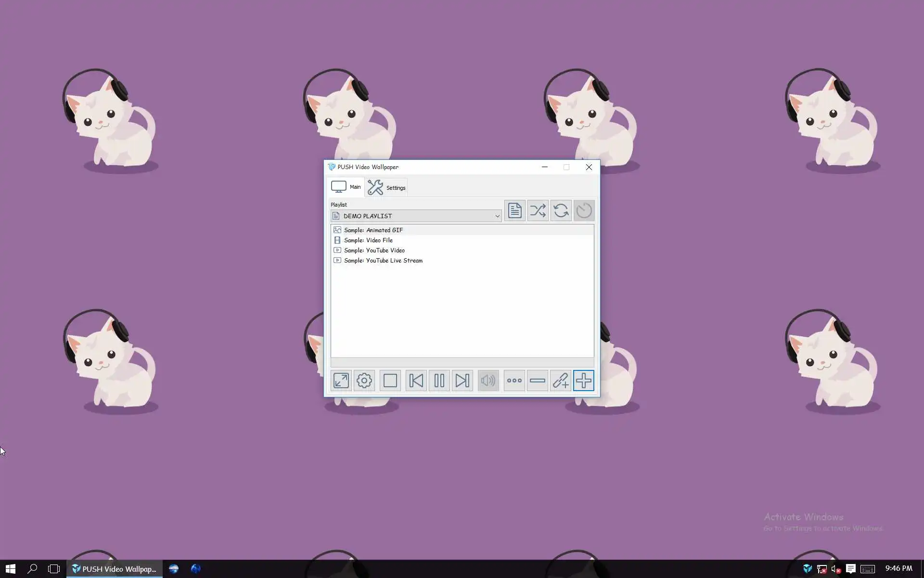Pause the current wallpaper playback
Image resolution: width=924 pixels, height=578 pixels.
pyautogui.click(x=439, y=381)
